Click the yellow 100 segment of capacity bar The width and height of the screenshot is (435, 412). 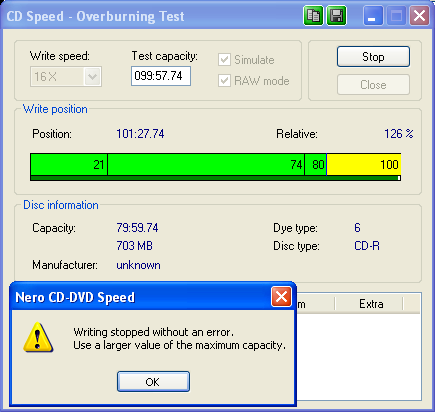tap(364, 164)
